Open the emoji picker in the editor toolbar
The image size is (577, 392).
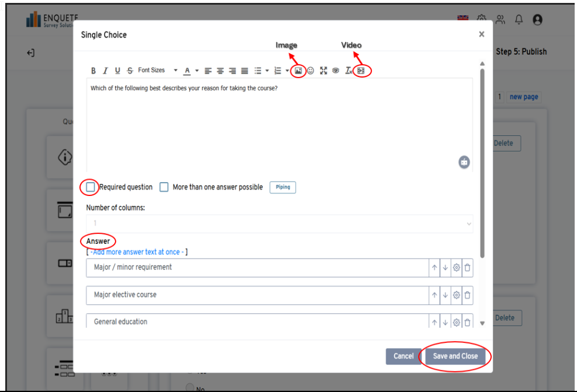click(311, 71)
